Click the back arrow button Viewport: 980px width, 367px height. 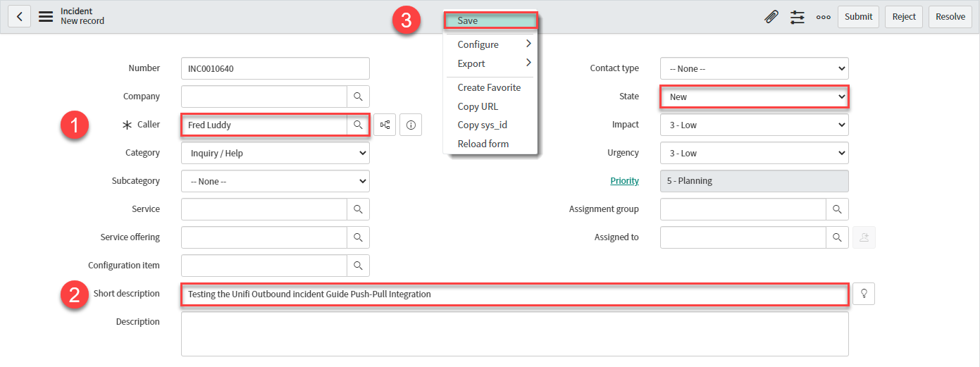tap(19, 16)
